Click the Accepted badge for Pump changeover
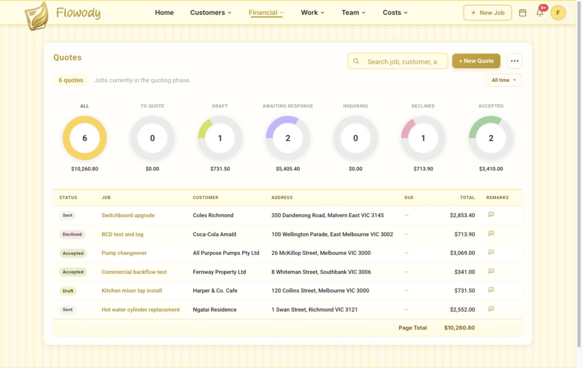Screen dimensions: 588x368 (73, 254)
